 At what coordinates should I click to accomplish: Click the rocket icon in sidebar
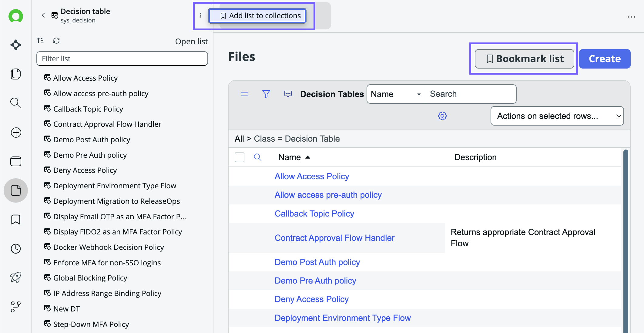tap(16, 277)
